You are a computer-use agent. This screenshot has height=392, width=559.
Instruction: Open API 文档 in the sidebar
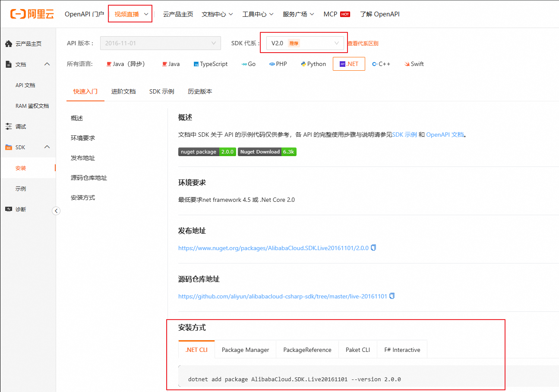tap(25, 85)
